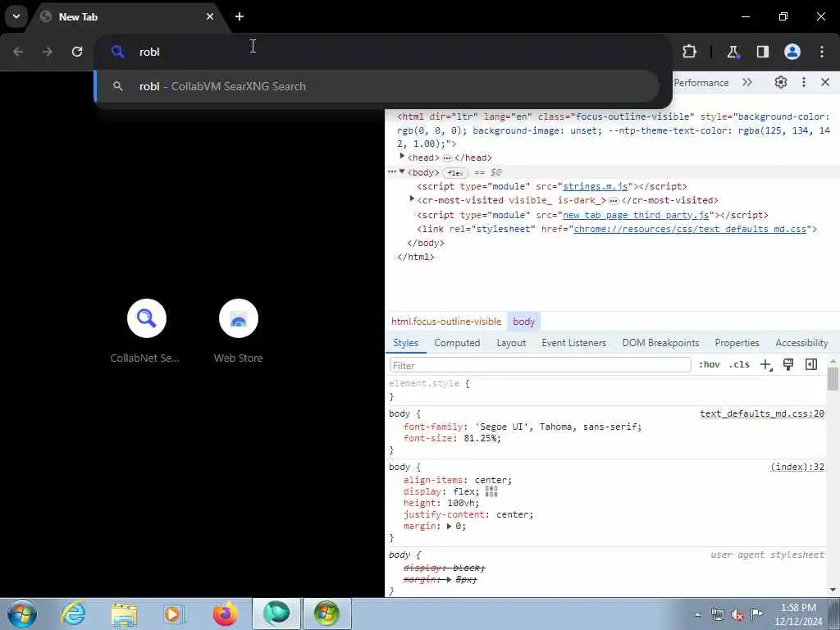
Task: Click the Styles pane scrollbar thumb
Action: (x=833, y=379)
